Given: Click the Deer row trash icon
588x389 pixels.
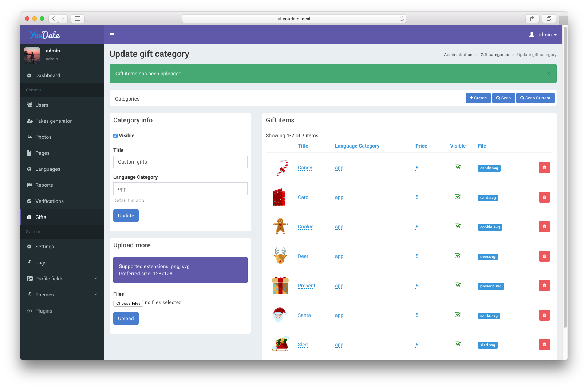Looking at the screenshot, I should [544, 256].
